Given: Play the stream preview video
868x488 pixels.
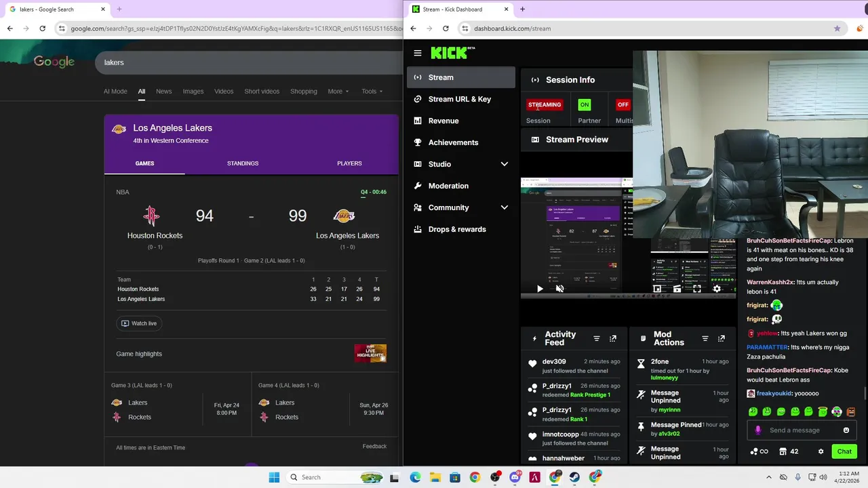Looking at the screenshot, I should (x=540, y=289).
